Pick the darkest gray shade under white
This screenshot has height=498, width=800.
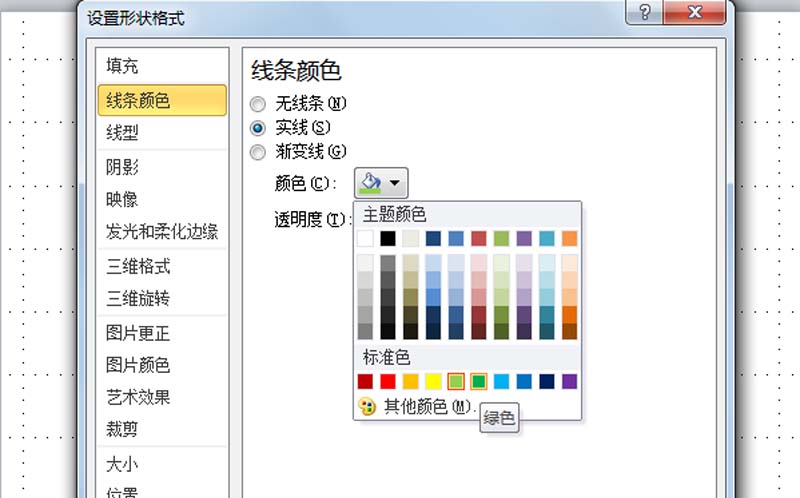(365, 331)
